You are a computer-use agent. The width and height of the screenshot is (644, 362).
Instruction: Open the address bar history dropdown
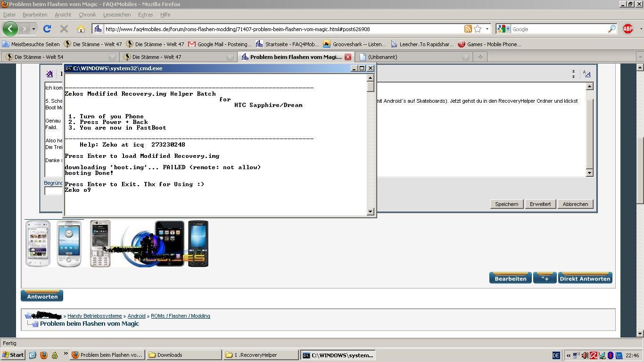pyautogui.click(x=487, y=29)
